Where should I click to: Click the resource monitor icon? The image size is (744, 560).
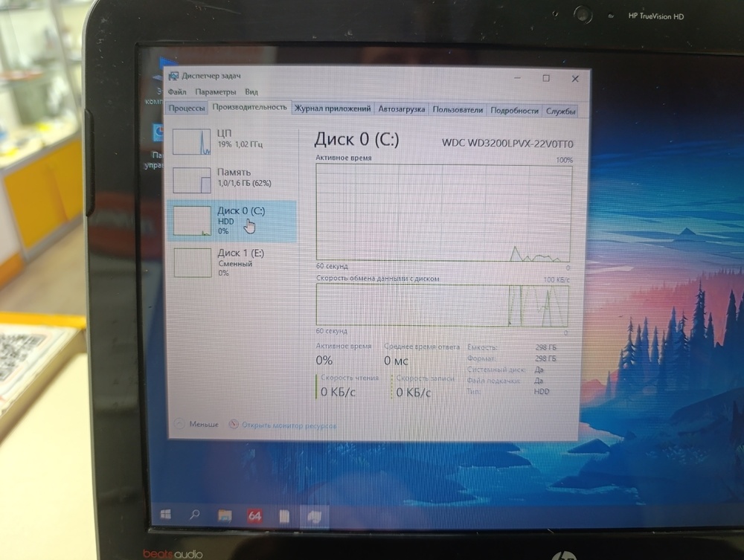(x=234, y=424)
